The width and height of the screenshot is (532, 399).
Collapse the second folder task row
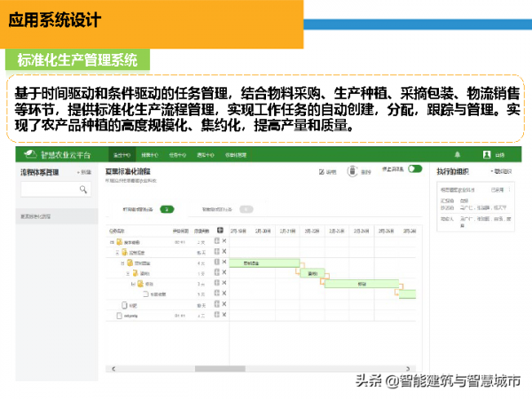point(117,253)
